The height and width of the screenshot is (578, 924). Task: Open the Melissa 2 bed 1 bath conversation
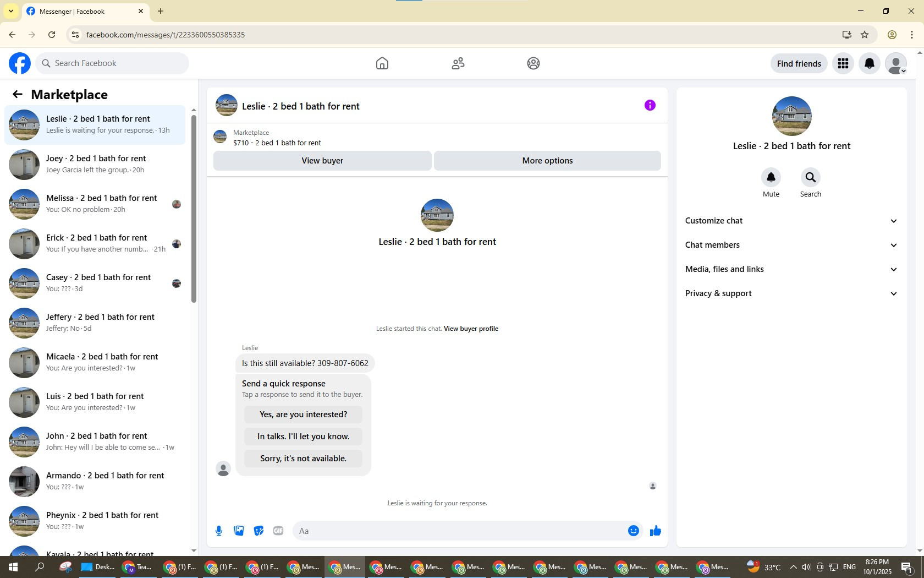(x=96, y=204)
